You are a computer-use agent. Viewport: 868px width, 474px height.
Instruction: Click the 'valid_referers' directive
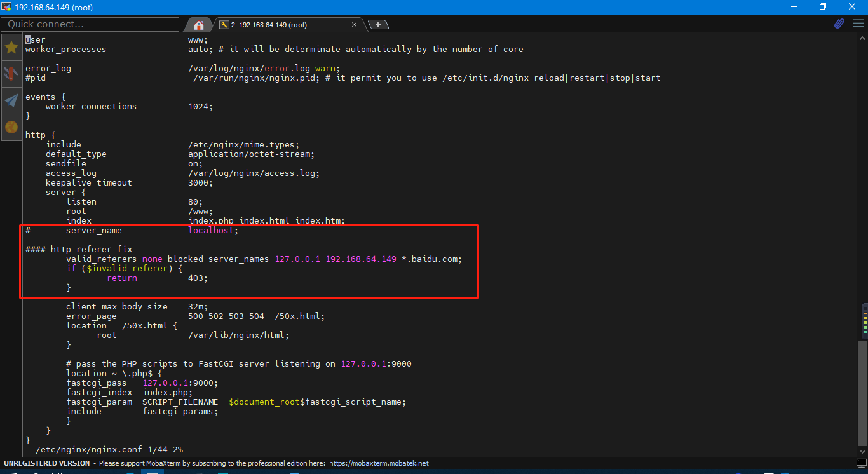[x=102, y=259]
